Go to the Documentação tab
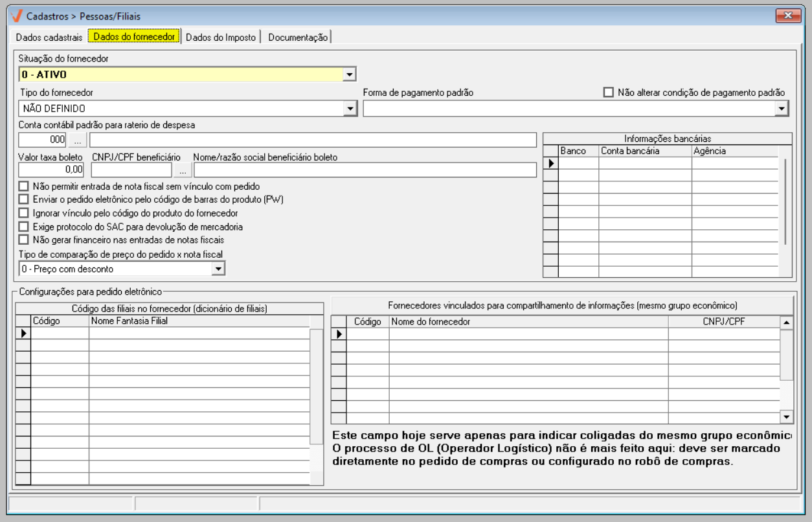This screenshot has width=812, height=522. pyautogui.click(x=298, y=37)
